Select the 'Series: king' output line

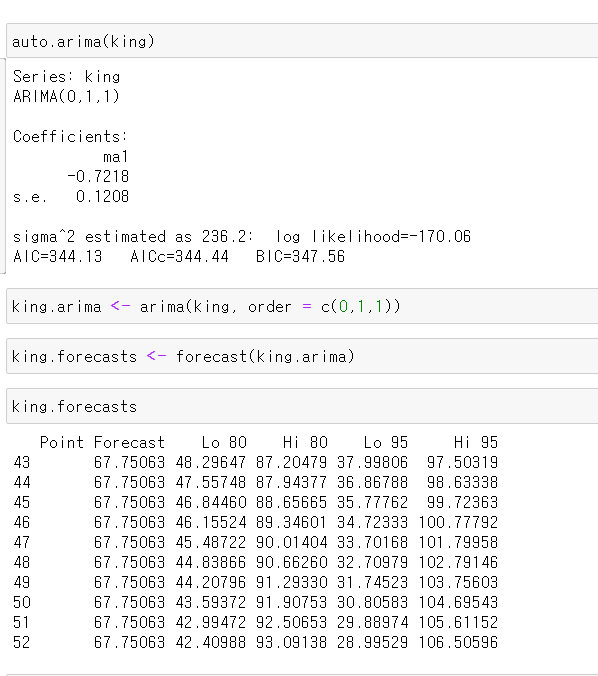coord(66,76)
